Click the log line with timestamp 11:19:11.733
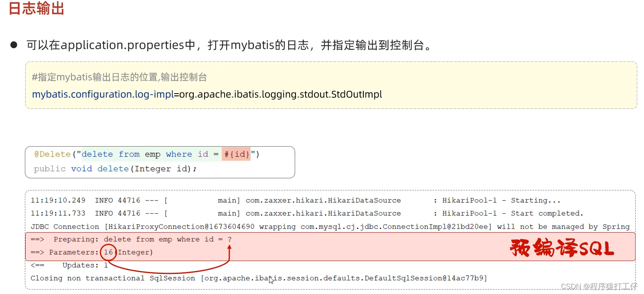644x294 pixels. tap(307, 213)
